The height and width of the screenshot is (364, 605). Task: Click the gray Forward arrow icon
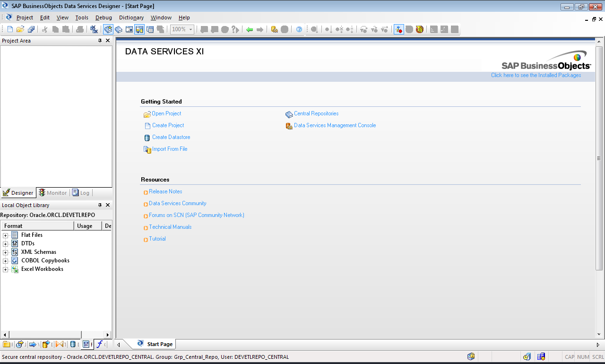point(260,29)
